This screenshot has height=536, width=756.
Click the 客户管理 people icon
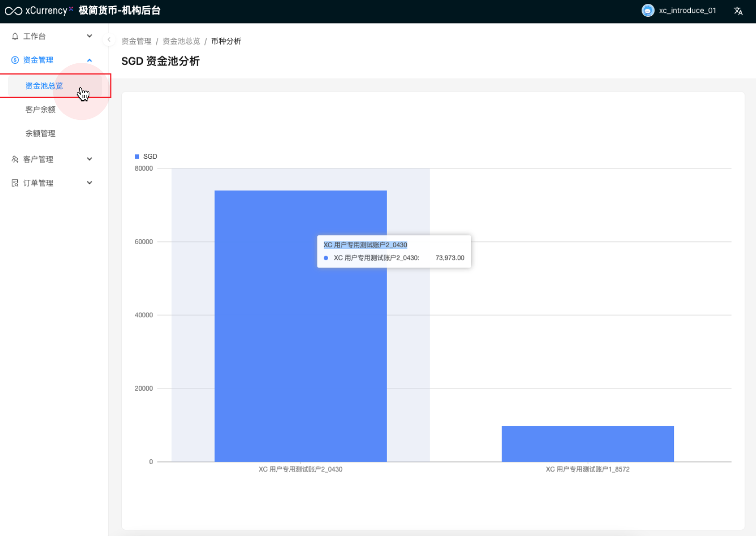point(15,159)
